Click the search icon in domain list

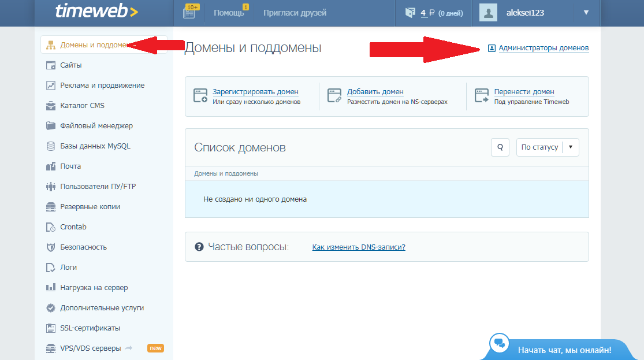[x=500, y=147]
